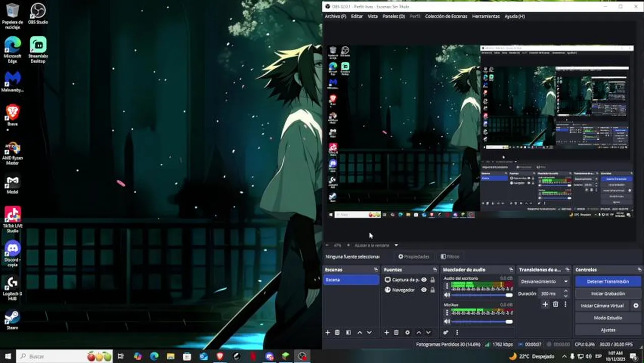Open Audio del escritorio three-dot options

tap(446, 286)
